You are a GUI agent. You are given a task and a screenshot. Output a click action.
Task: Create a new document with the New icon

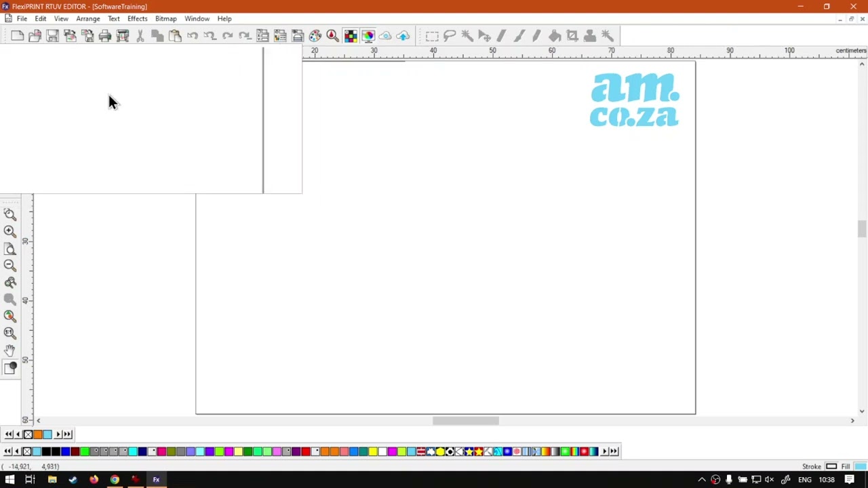pyautogui.click(x=18, y=36)
